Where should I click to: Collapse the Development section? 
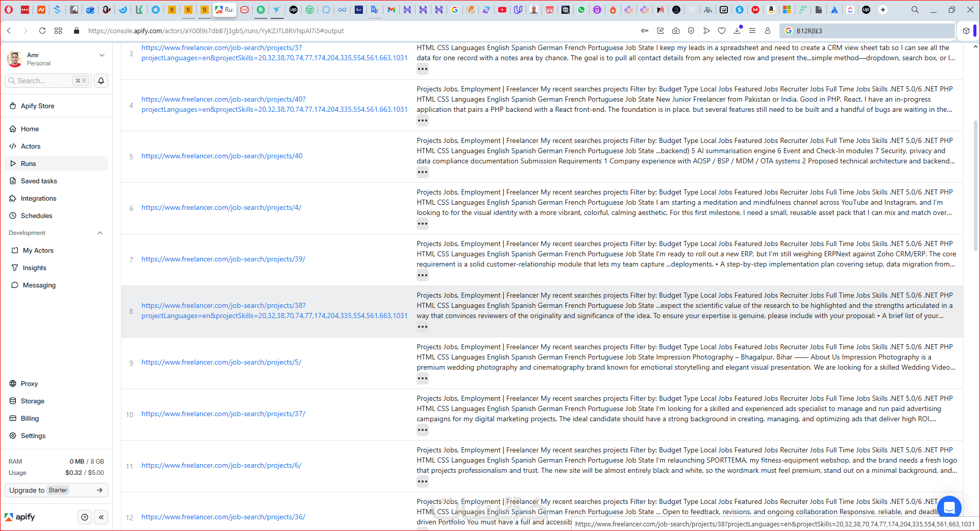point(100,233)
